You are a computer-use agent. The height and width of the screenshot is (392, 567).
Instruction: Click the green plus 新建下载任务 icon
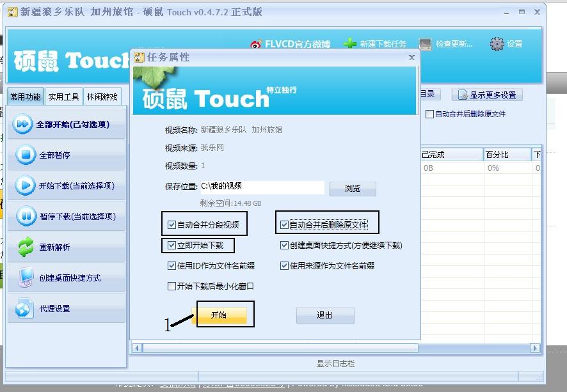[349, 43]
